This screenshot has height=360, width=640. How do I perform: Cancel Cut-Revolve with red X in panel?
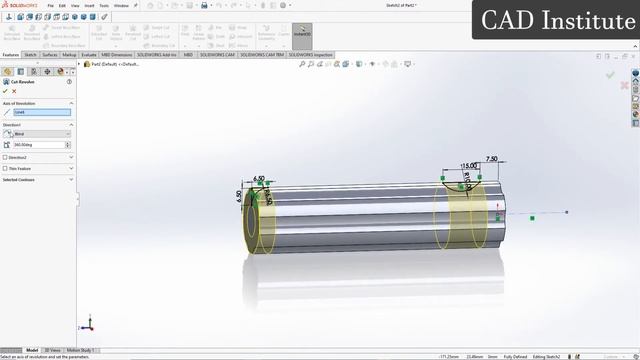(14, 91)
